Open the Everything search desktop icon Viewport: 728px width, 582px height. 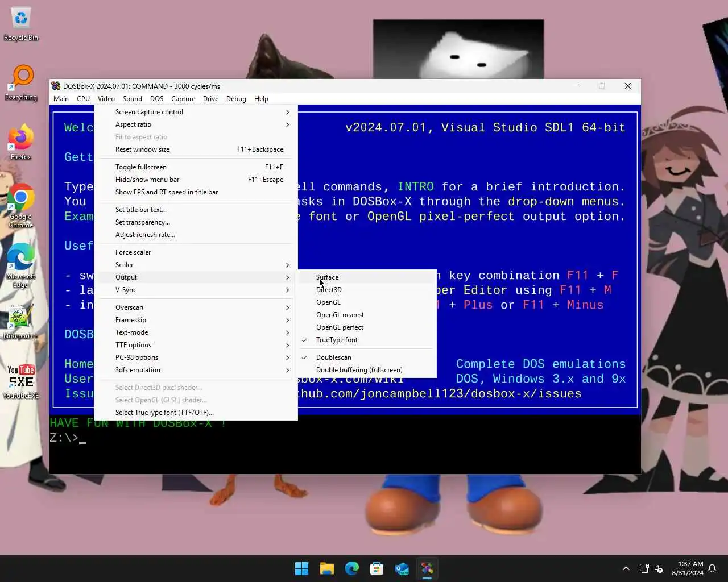click(x=21, y=83)
